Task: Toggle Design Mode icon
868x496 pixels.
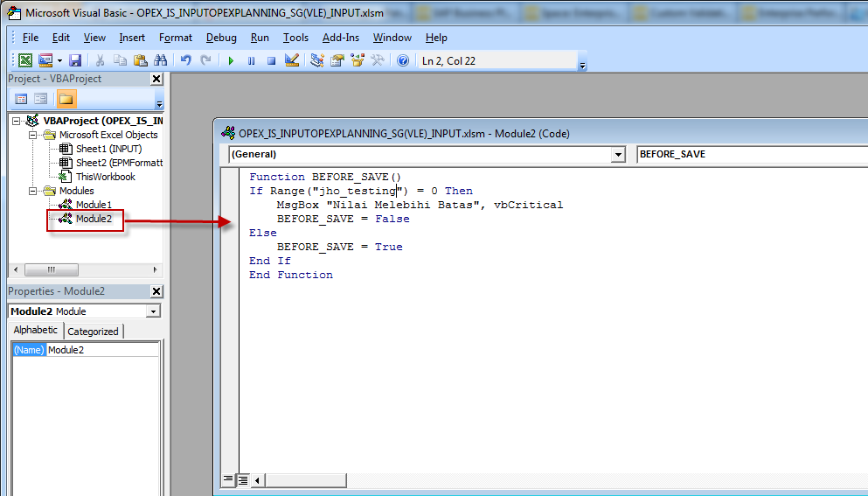Action: 292,60
